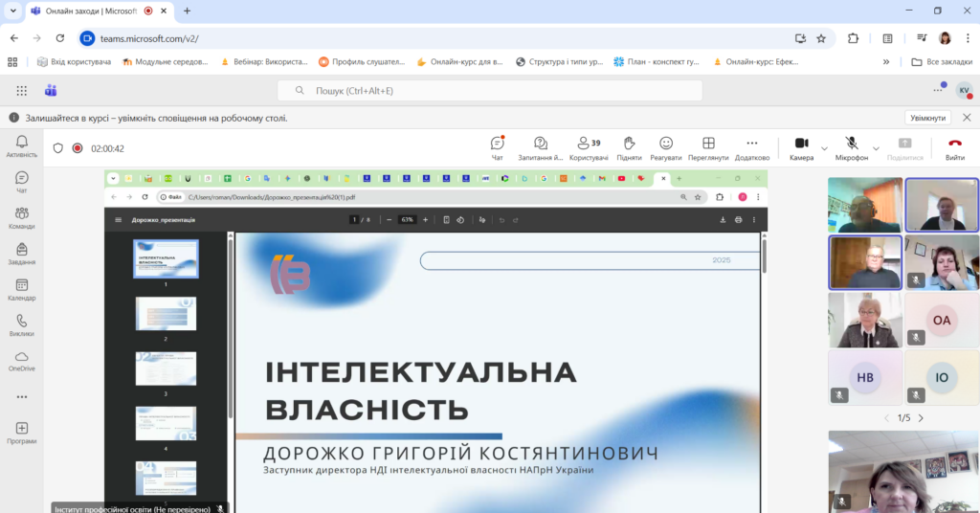
Task: Click the red Leave meeting button
Action: pyautogui.click(x=954, y=147)
